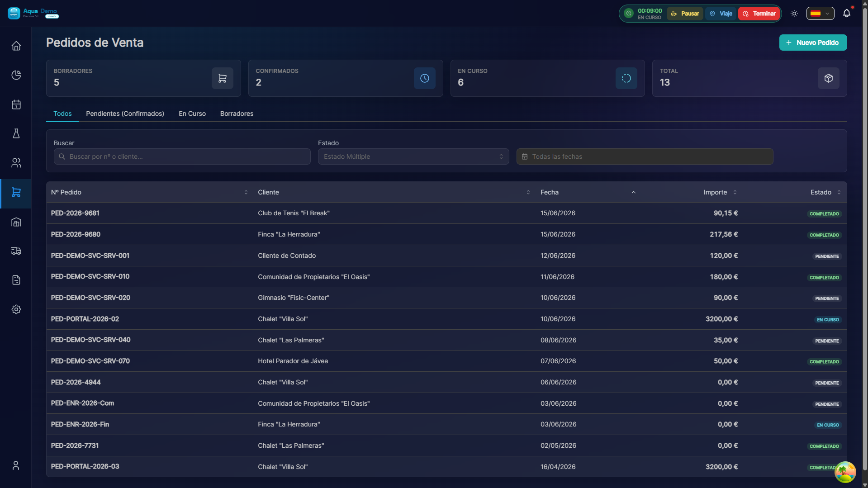Switch to the Borradores tab
868x488 pixels.
(x=237, y=114)
